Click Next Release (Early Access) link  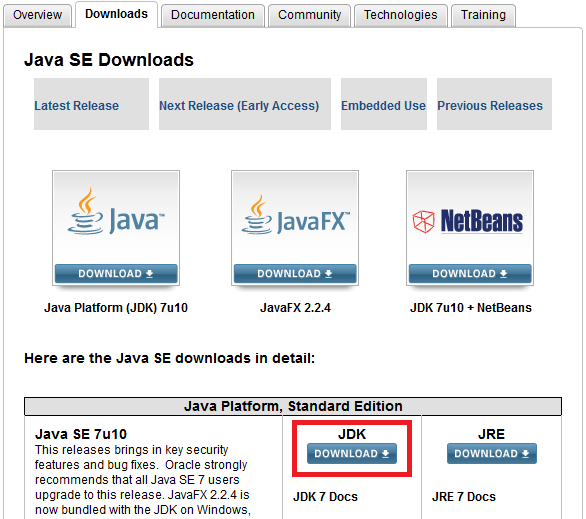coord(239,106)
